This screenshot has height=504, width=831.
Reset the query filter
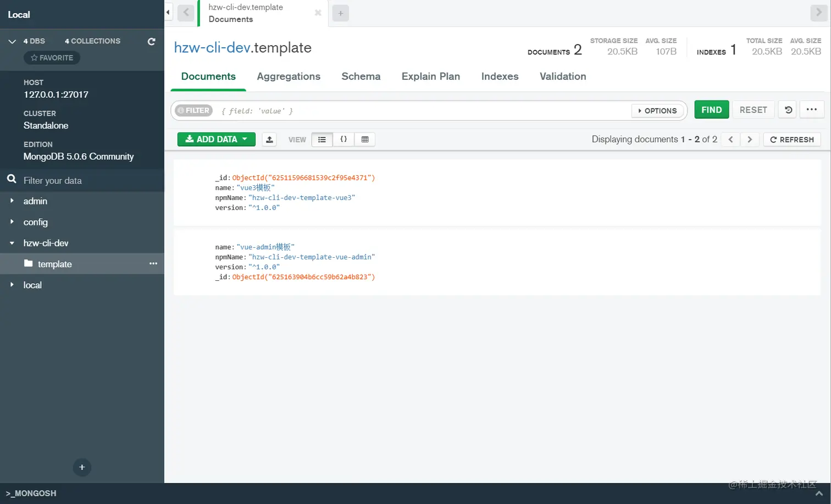click(x=754, y=110)
